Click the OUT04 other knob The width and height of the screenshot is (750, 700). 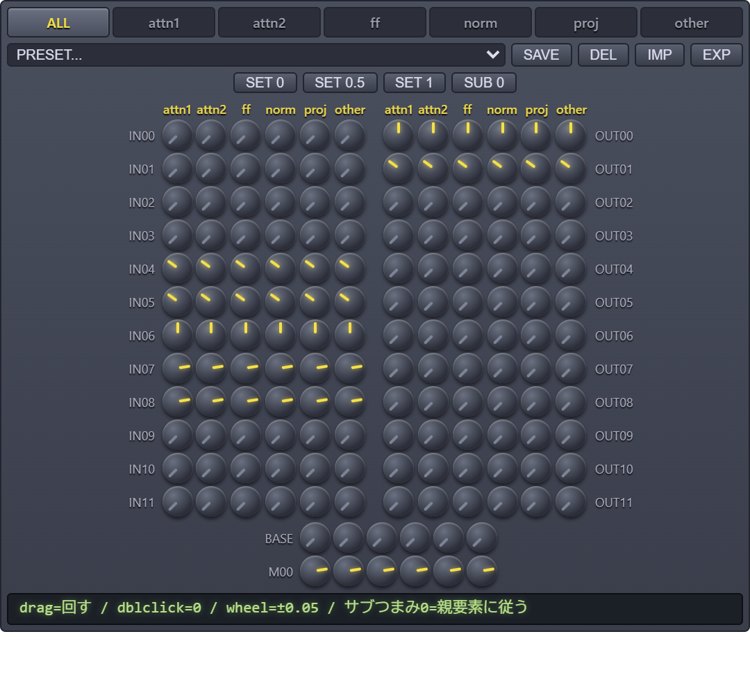[571, 269]
